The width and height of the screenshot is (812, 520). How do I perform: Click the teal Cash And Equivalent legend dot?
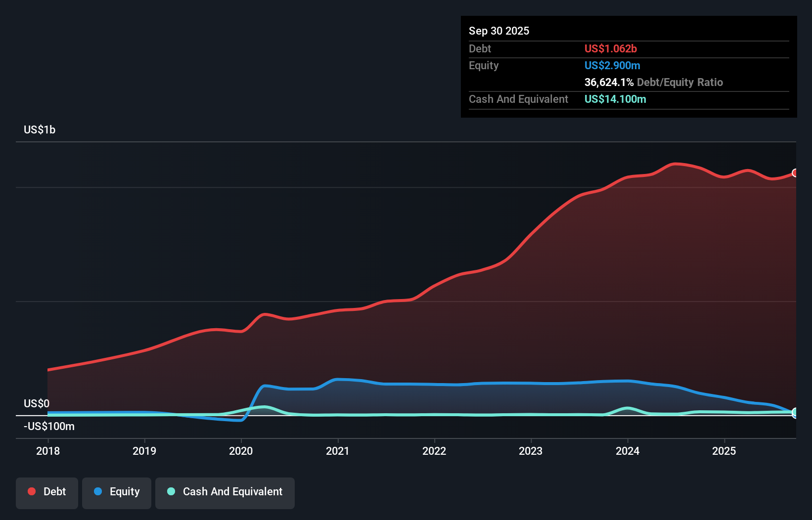point(170,492)
